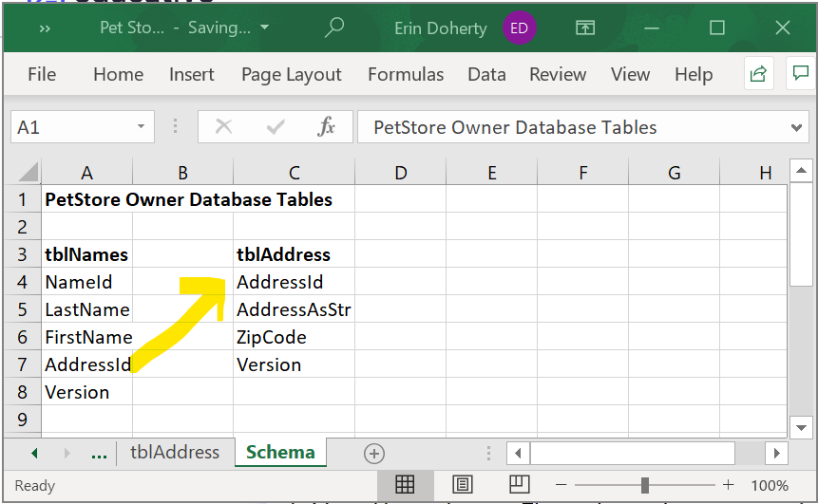
Task: Switch to Page Break Preview icon
Action: [x=519, y=485]
